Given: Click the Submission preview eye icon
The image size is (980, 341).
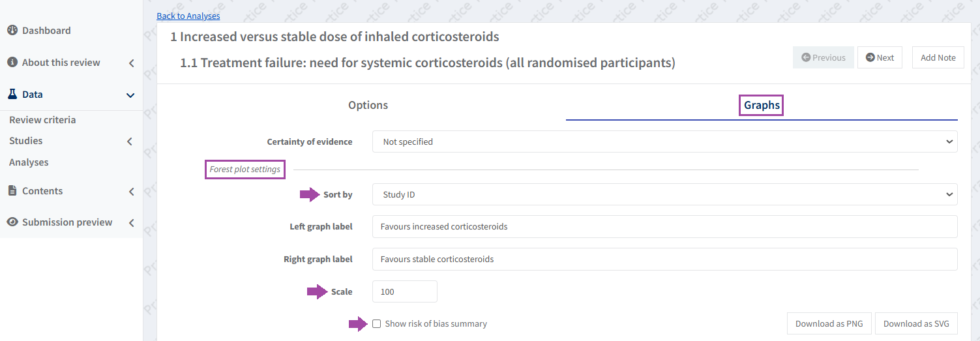Looking at the screenshot, I should (12, 222).
